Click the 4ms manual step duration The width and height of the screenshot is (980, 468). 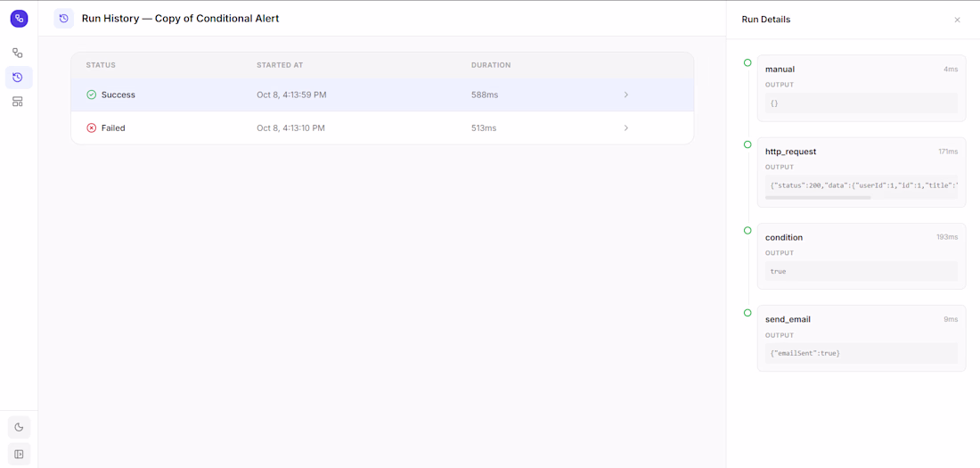click(x=951, y=69)
